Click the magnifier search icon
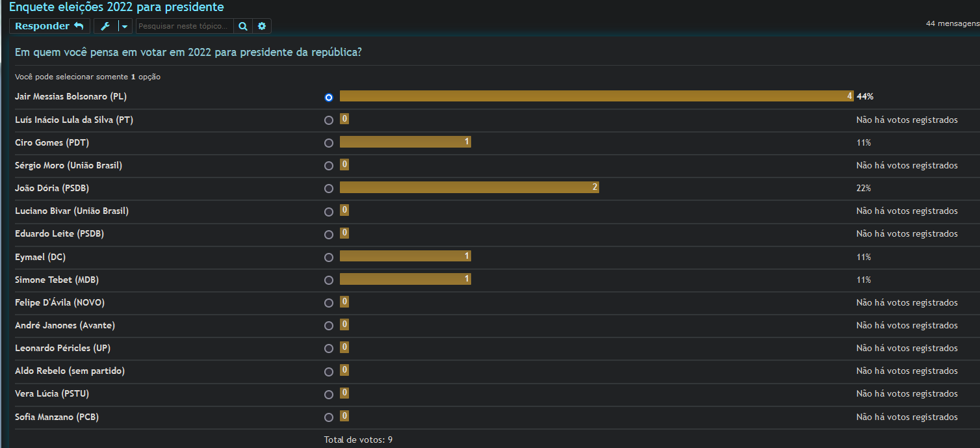The width and height of the screenshot is (980, 448). (x=243, y=26)
